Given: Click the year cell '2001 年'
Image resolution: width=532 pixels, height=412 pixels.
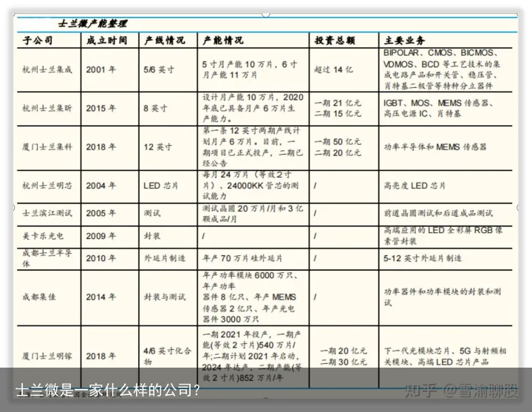Looking at the screenshot, I should point(100,70).
